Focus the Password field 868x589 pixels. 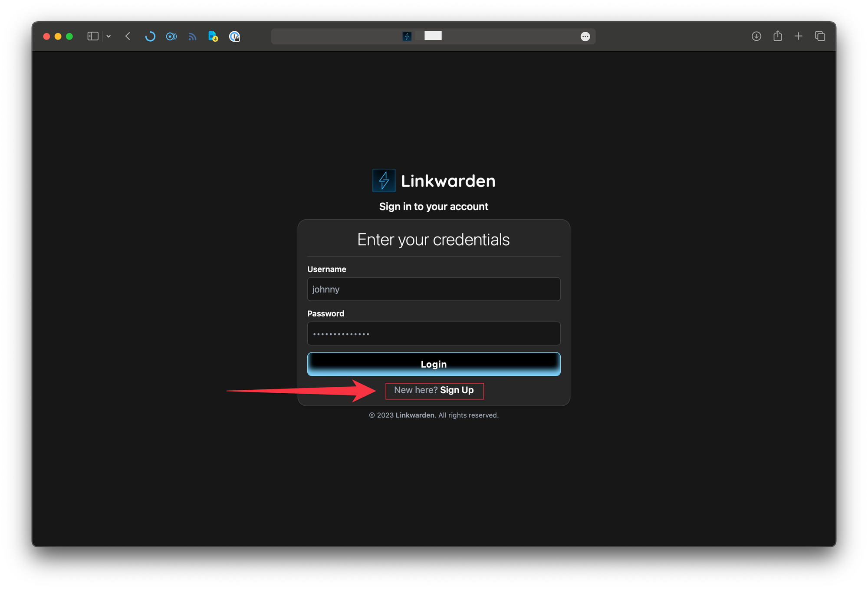point(434,333)
